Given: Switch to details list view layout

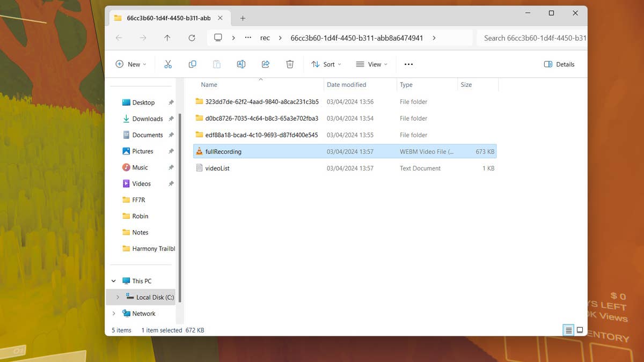Looking at the screenshot, I should pos(568,330).
